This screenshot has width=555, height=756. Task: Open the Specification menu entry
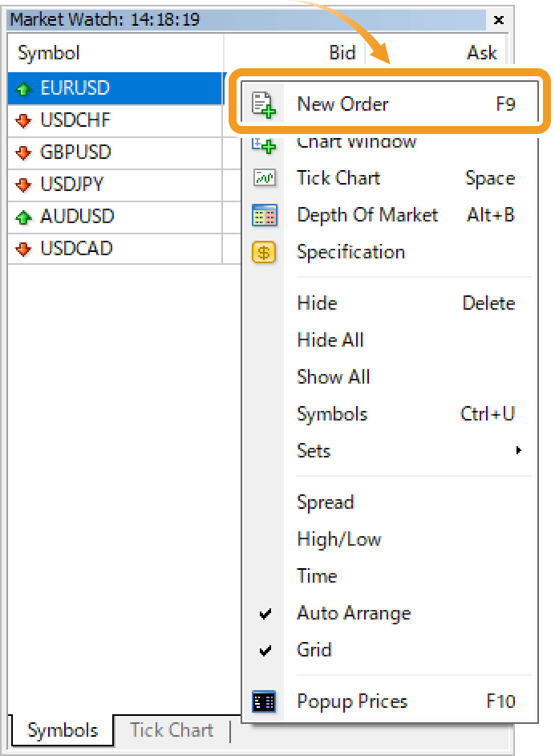pyautogui.click(x=389, y=252)
